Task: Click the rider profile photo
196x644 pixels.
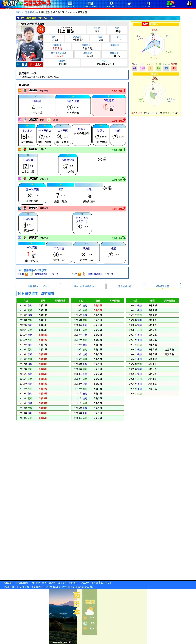Action: [29, 44]
